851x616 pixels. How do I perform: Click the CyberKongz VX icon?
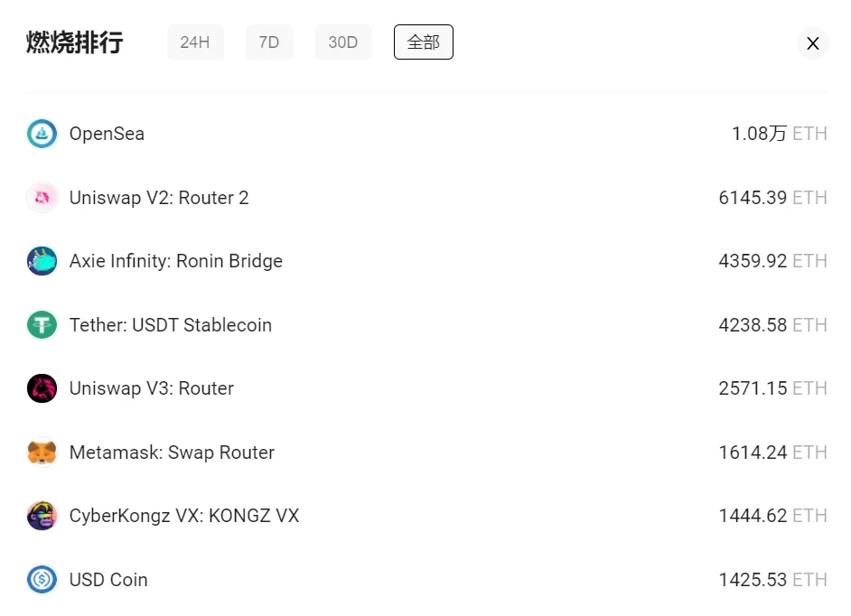coord(42,516)
